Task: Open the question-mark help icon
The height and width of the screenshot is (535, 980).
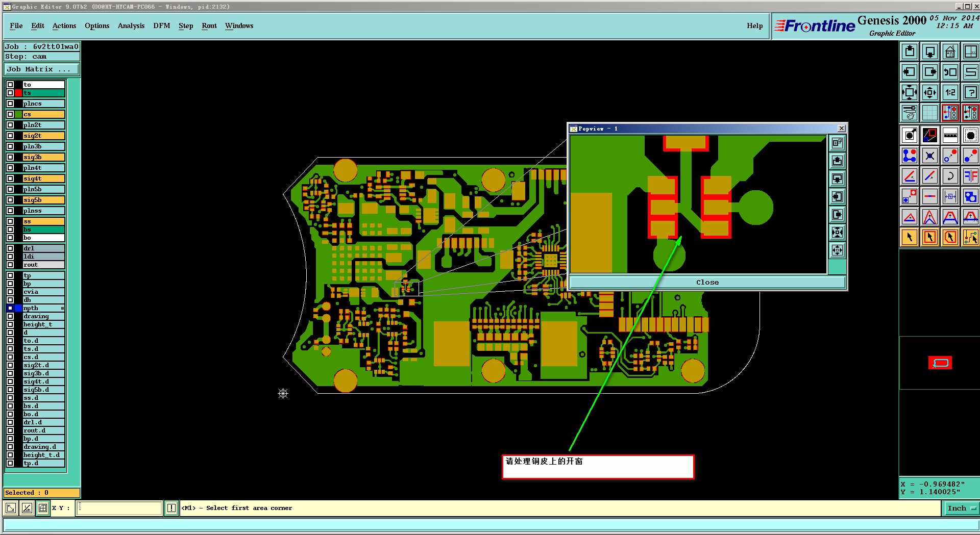Action: 971,92
